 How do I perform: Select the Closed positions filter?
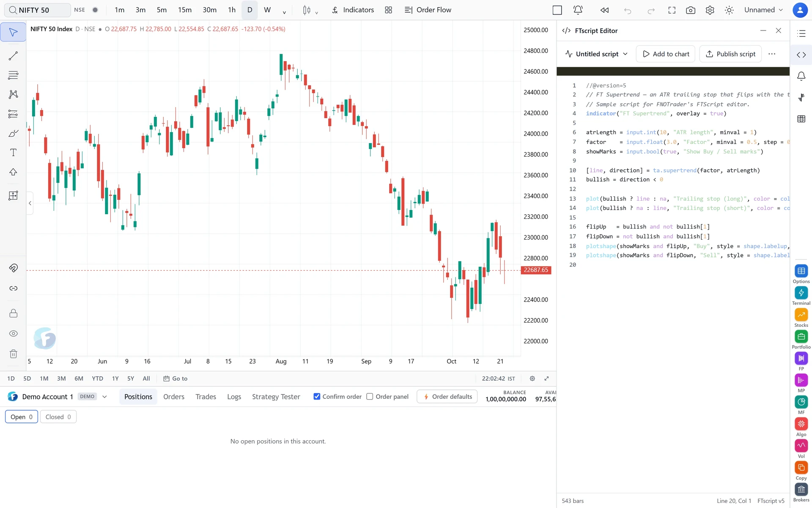(58, 417)
